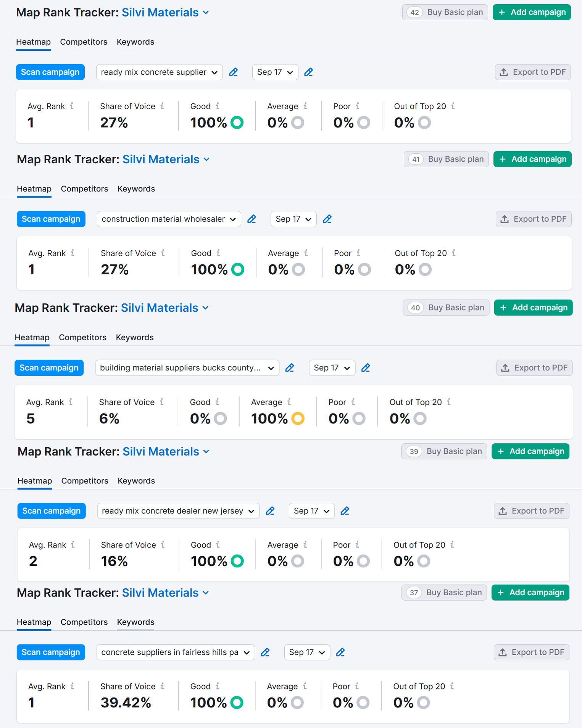Click pencil icon next to 'building material suppliers bucks county'
This screenshot has width=582, height=728.
pyautogui.click(x=290, y=368)
